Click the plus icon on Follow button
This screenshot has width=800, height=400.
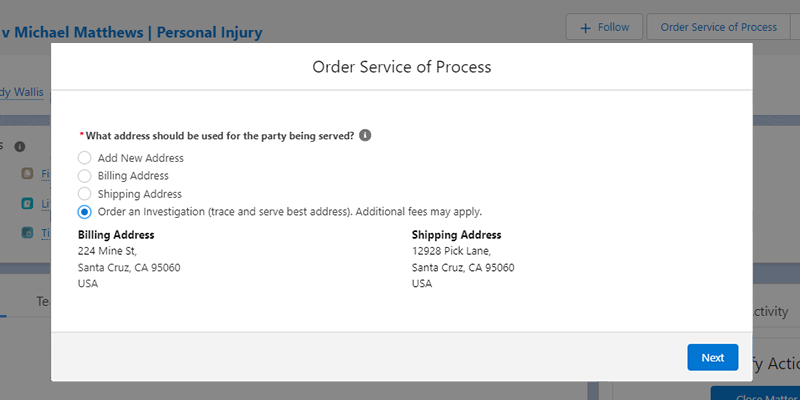(585, 28)
